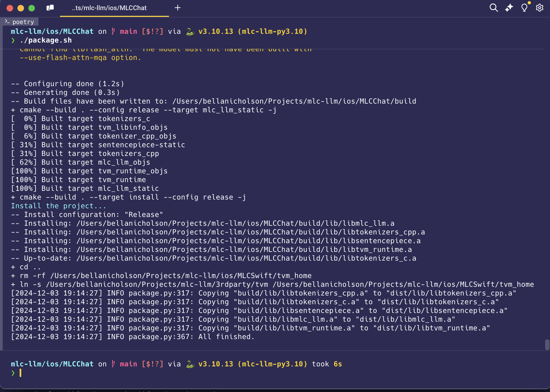Click the mlc-llm/ios/MLCChat path in bottom prompt

click(52, 364)
